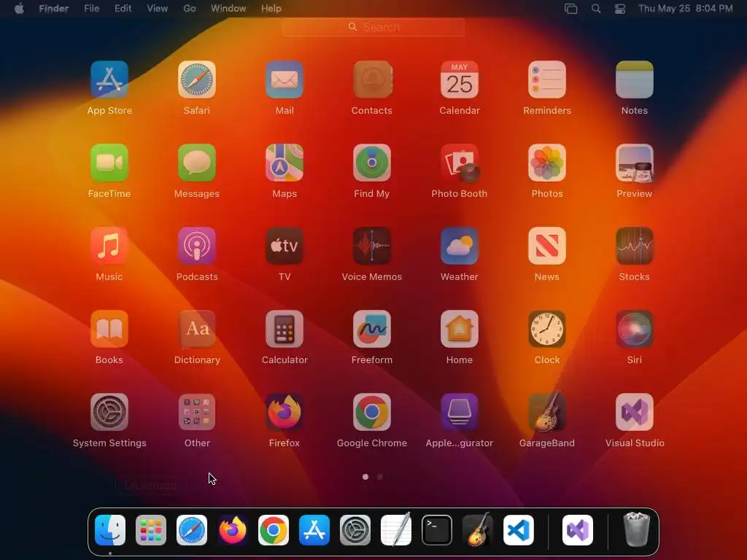Viewport: 747px width, 560px height.
Task: Start the FaceTime app
Action: coord(109,163)
